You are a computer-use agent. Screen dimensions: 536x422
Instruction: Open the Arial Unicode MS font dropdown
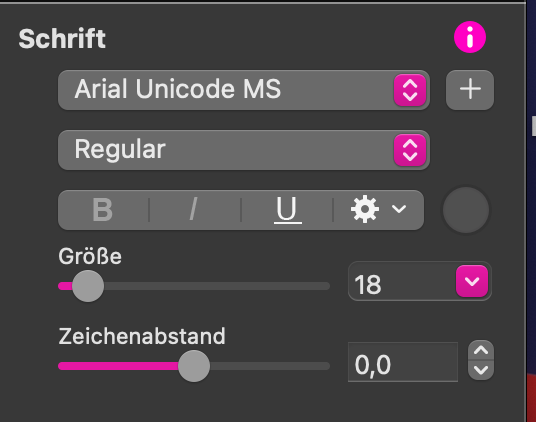click(x=244, y=90)
